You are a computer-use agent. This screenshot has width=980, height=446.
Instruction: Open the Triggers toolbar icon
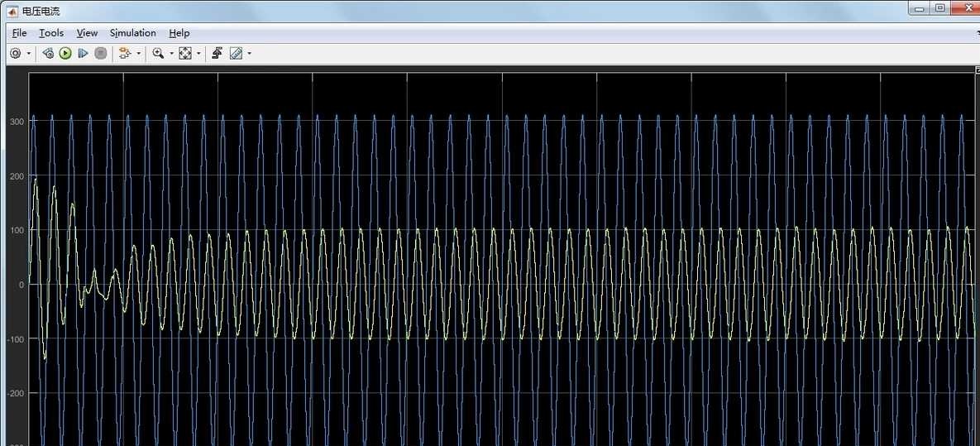217,54
